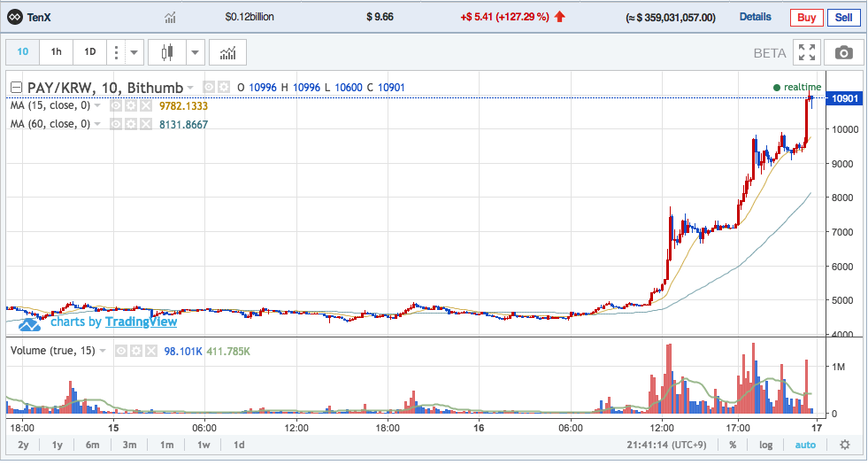Open the candlestick chart style icon
The width and height of the screenshot is (868, 465).
tap(167, 52)
